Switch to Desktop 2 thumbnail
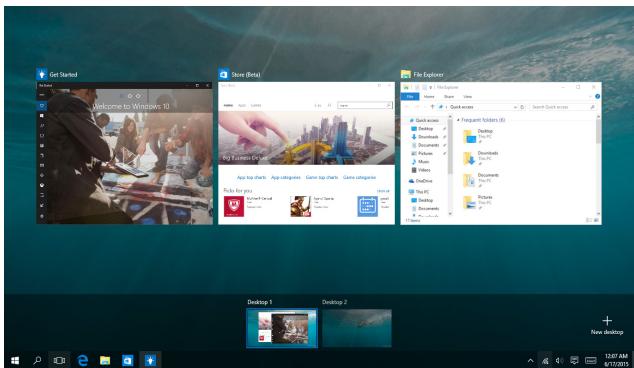The image size is (634, 368). tap(357, 328)
